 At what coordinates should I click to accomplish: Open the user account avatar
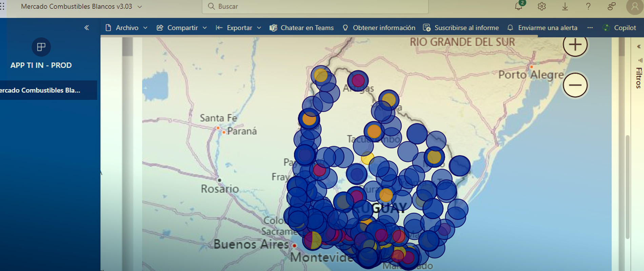[x=635, y=7]
